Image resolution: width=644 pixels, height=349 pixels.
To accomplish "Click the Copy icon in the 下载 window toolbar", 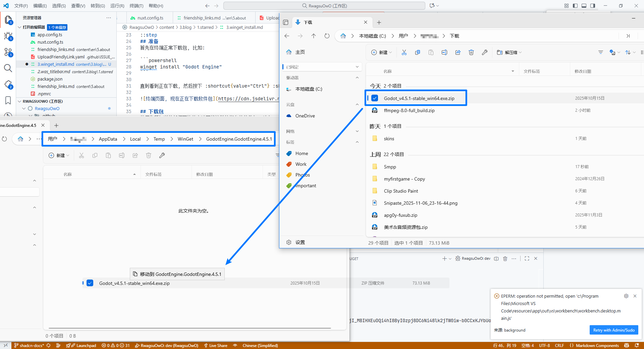I will pyautogui.click(x=418, y=52).
